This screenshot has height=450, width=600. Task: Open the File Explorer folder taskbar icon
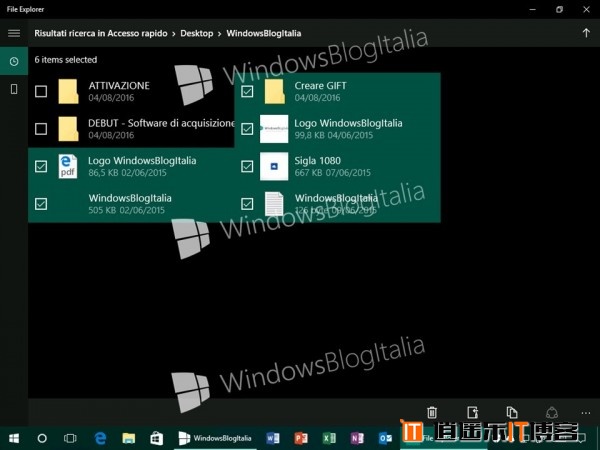click(x=129, y=438)
